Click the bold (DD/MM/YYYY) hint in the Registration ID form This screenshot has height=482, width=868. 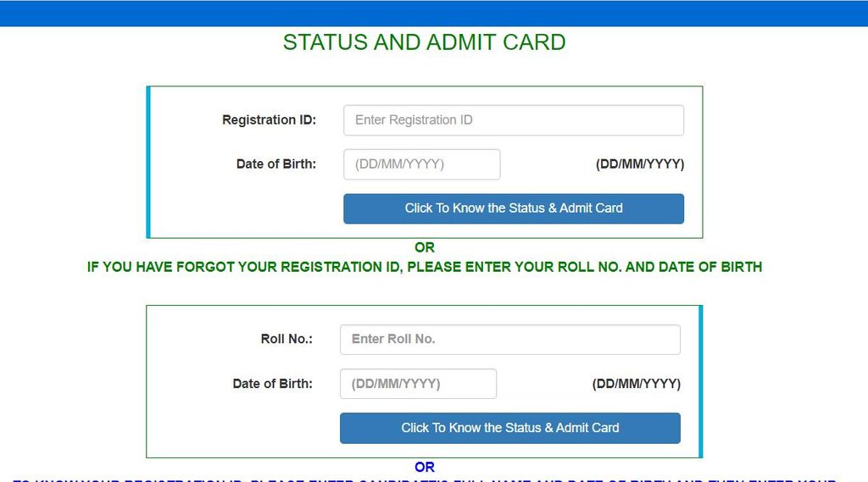[x=640, y=164]
